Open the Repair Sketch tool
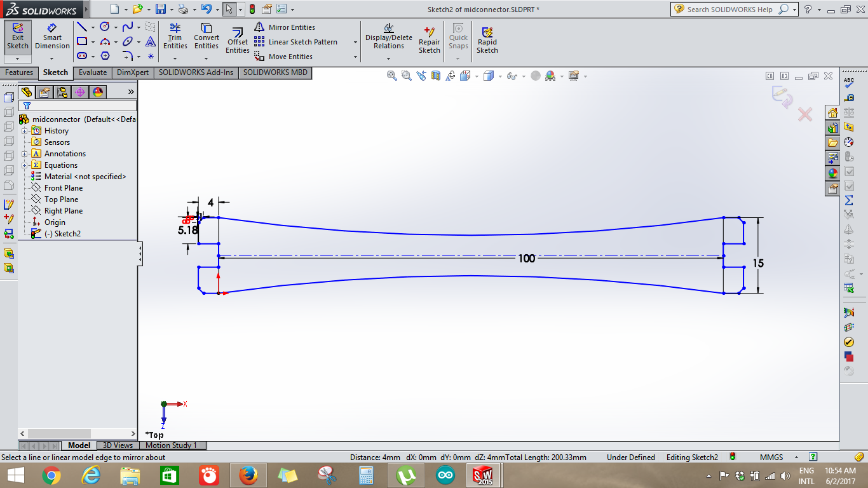 430,41
